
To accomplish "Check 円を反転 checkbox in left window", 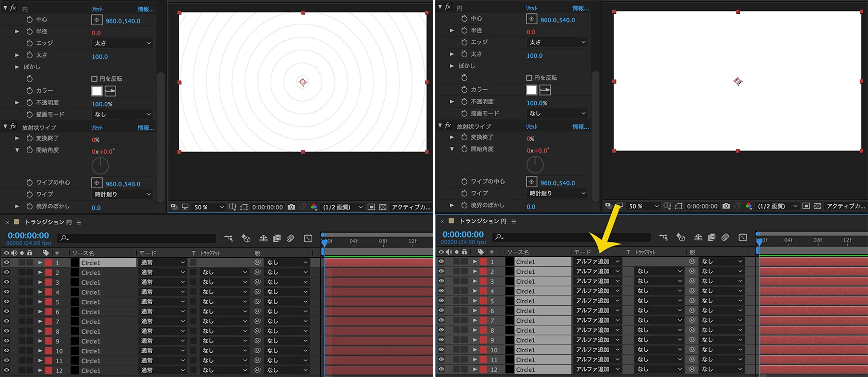I will (94, 79).
